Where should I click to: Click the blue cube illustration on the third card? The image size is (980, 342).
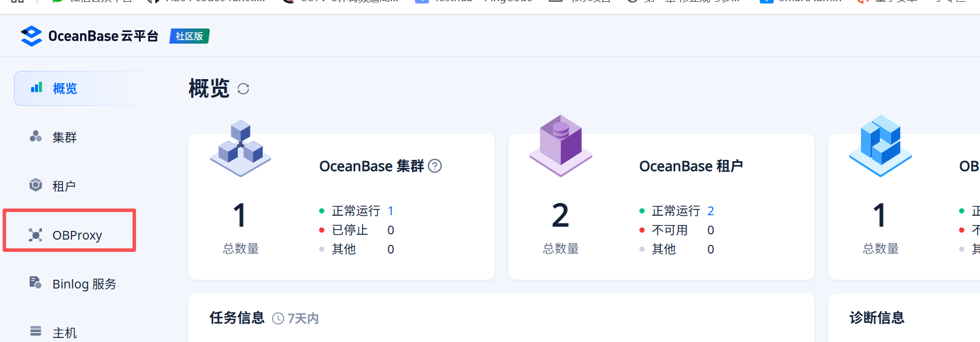click(881, 146)
